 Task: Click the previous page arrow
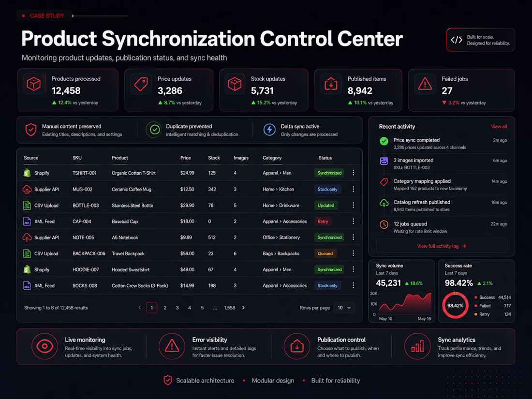tap(139, 308)
